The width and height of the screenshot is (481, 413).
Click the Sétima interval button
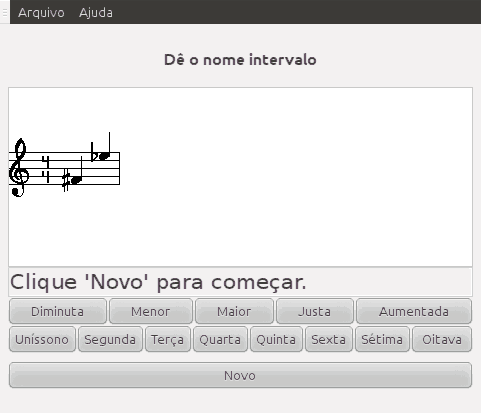click(382, 339)
